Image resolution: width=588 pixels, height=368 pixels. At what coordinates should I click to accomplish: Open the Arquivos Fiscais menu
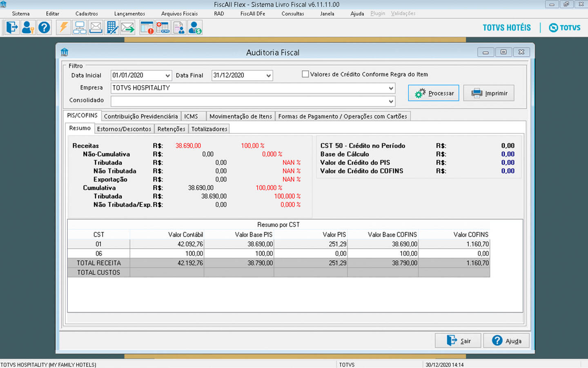(179, 14)
